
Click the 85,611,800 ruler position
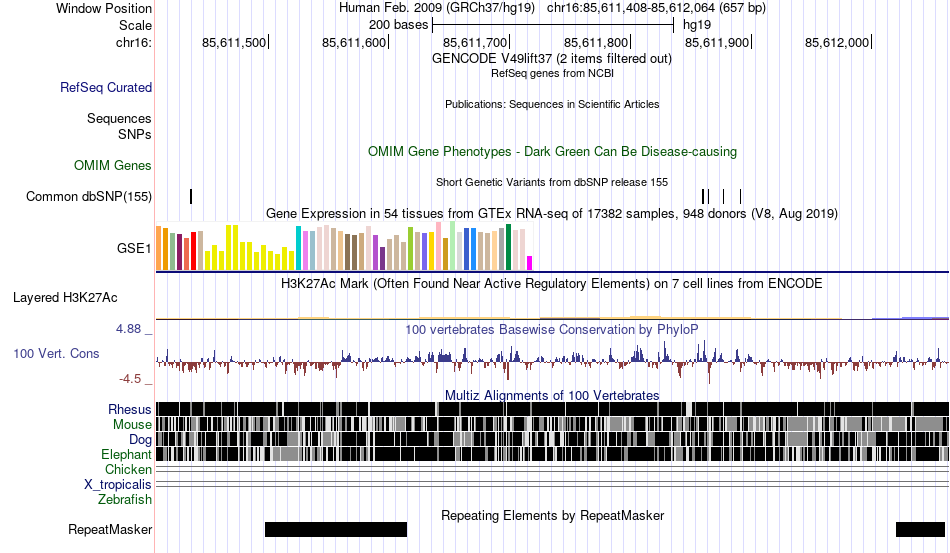[x=596, y=42]
